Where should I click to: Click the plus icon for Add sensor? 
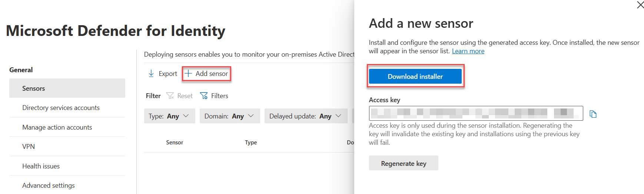(x=189, y=74)
